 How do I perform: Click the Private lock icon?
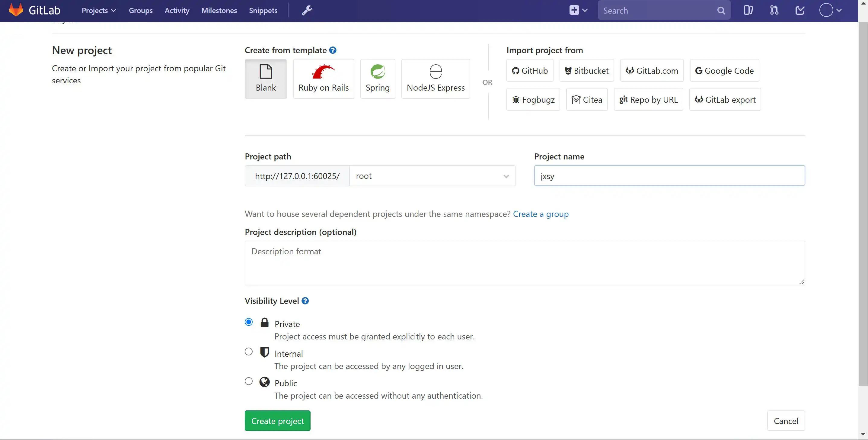point(264,322)
